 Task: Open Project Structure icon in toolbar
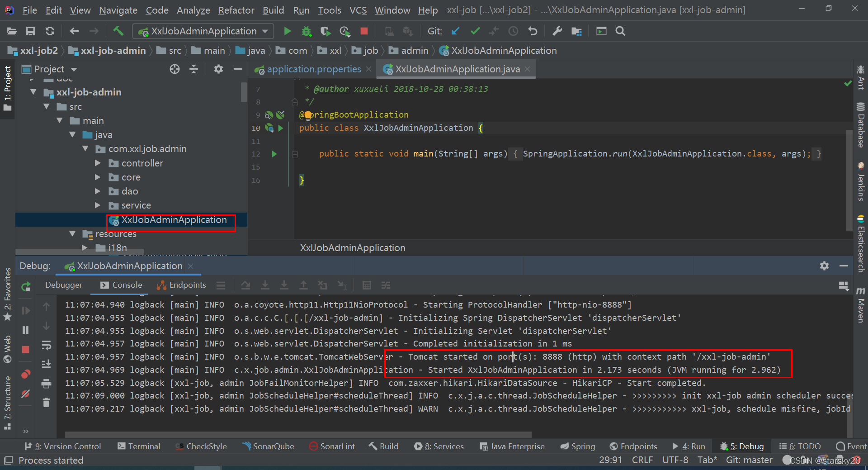576,31
